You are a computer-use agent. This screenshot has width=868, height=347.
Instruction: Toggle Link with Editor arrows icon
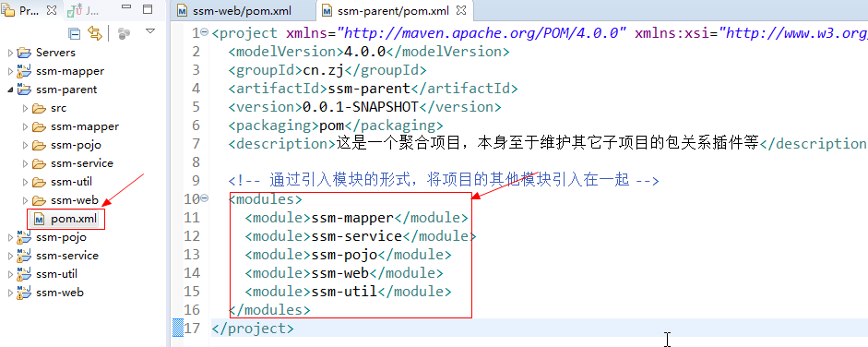[96, 34]
